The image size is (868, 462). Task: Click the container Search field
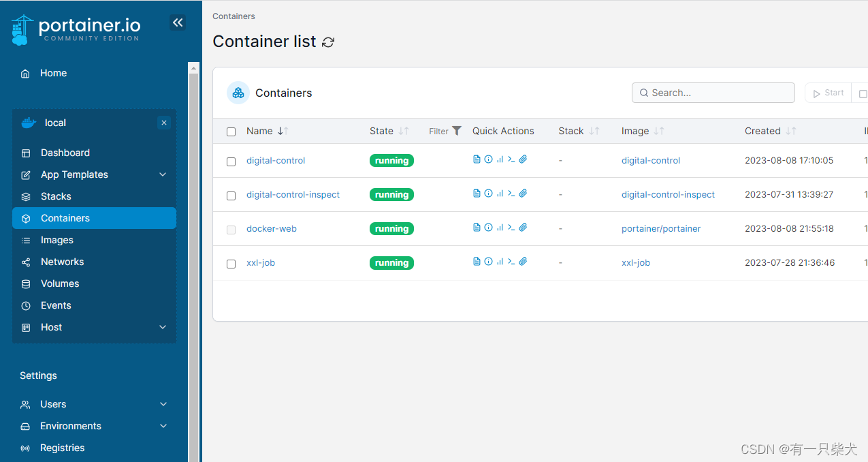click(x=713, y=93)
